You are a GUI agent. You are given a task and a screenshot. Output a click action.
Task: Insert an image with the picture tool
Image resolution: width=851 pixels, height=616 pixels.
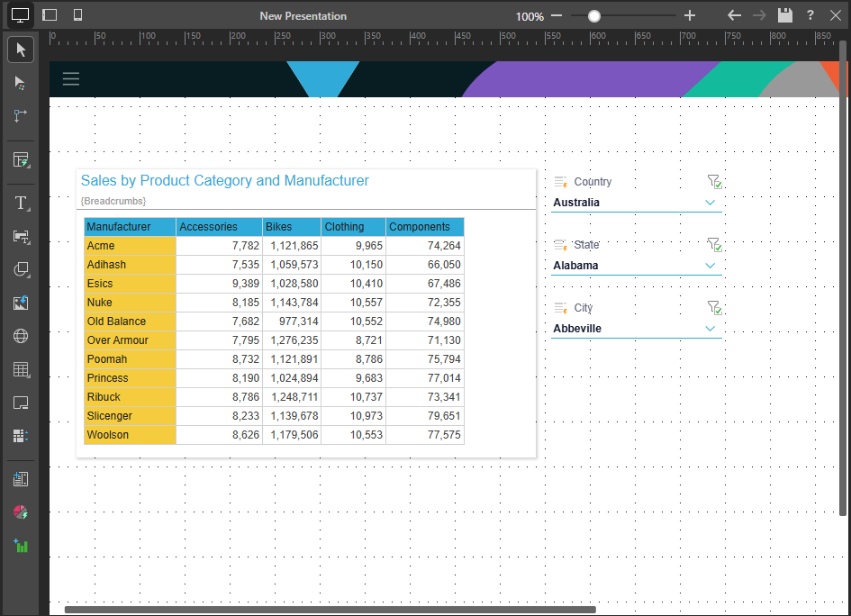(x=21, y=303)
